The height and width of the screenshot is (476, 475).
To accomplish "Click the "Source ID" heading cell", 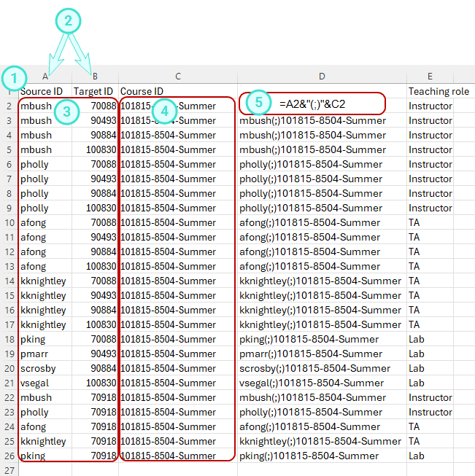I will (45, 91).
